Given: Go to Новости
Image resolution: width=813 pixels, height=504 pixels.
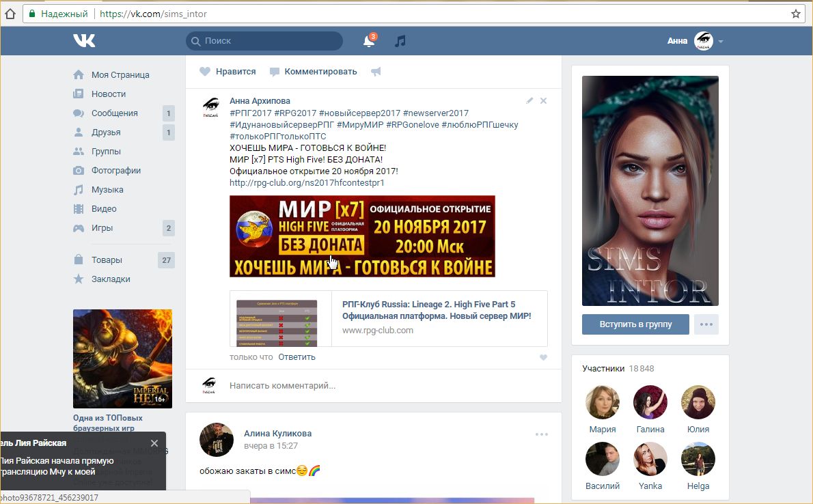Looking at the screenshot, I should tap(109, 94).
